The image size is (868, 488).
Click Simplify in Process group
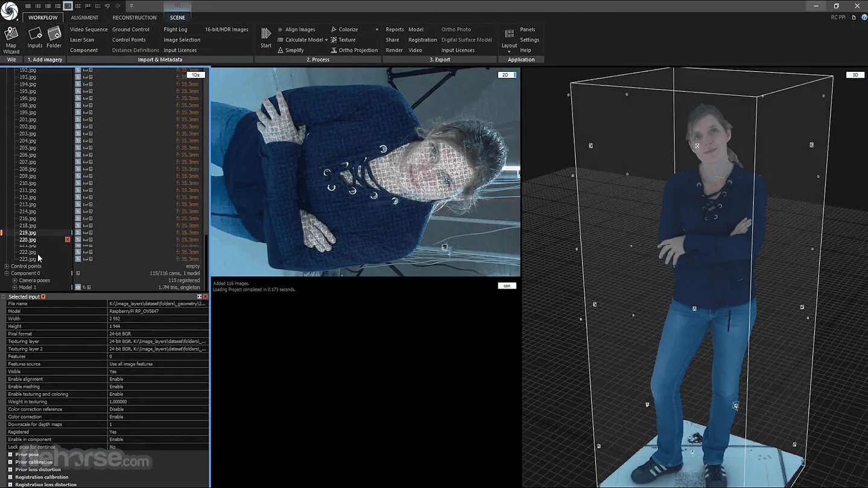click(x=291, y=50)
